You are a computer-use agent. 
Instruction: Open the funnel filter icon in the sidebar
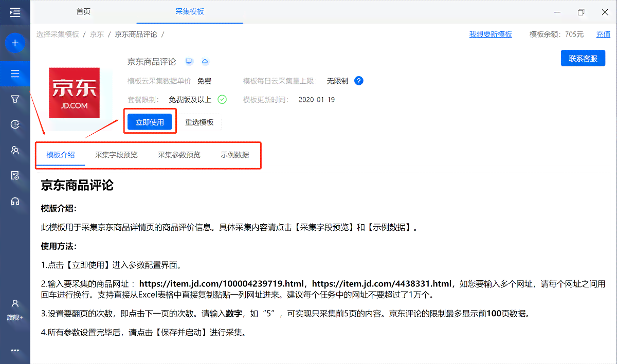tap(15, 99)
